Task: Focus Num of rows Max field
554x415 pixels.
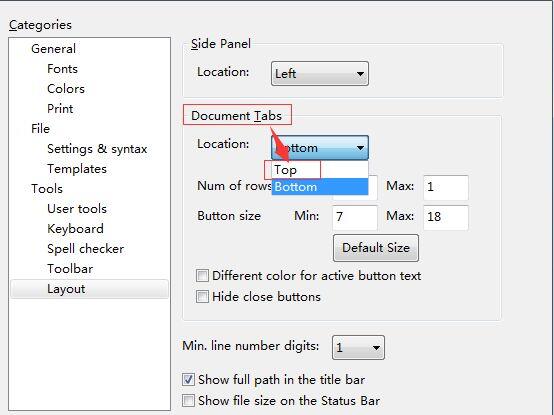Action: (x=446, y=187)
